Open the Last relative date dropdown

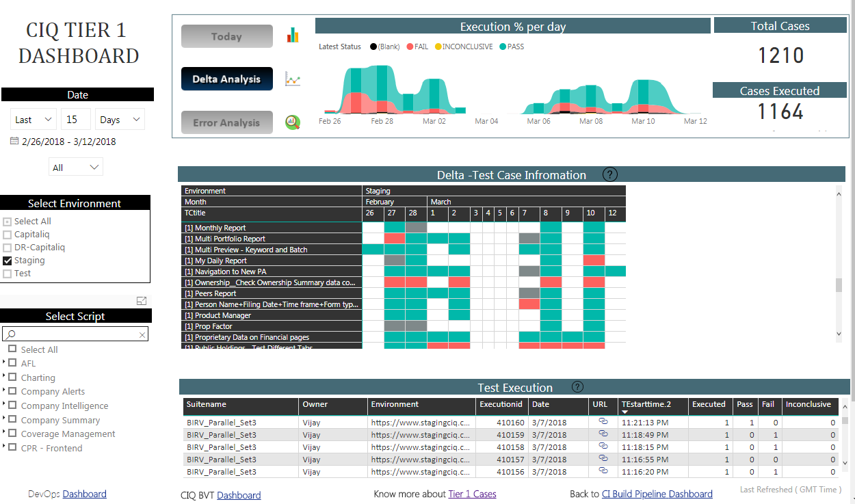click(34, 119)
